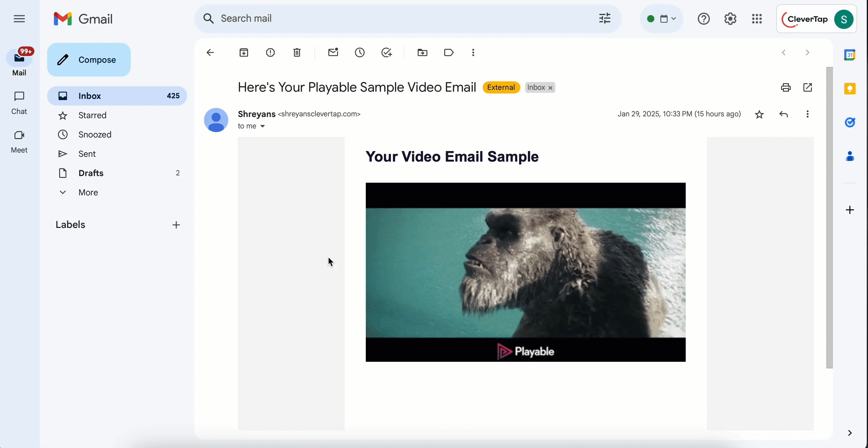Image resolution: width=868 pixels, height=448 pixels.
Task: Click the Playable video thumbnail
Action: [525, 272]
